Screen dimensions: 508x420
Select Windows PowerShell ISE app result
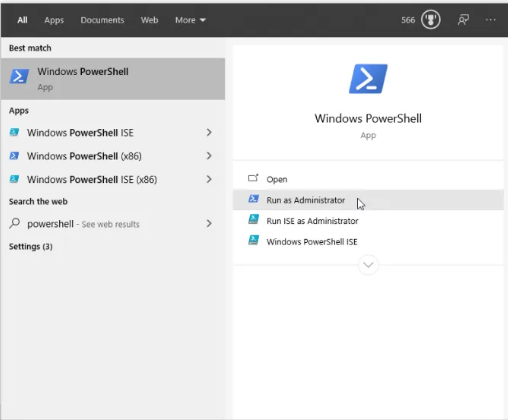click(113, 132)
